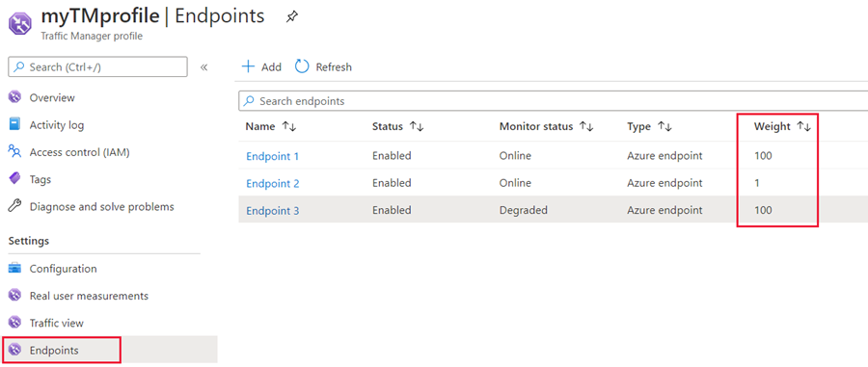Sort by Type column arrows
This screenshot has width=868, height=367.
click(664, 126)
